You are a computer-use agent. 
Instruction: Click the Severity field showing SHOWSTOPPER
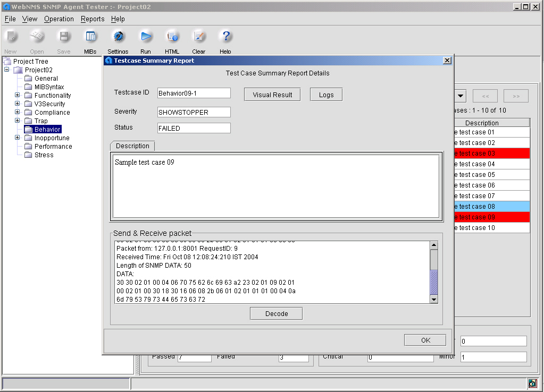(194, 112)
